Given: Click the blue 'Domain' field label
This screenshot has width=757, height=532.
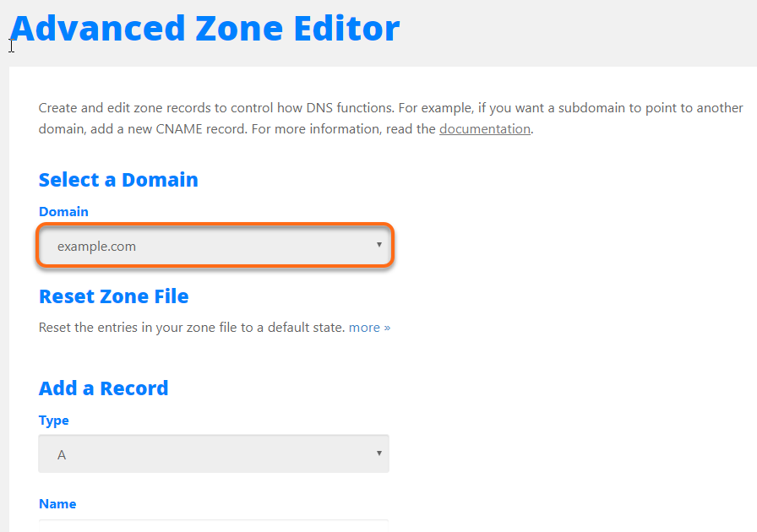Looking at the screenshot, I should pyautogui.click(x=63, y=211).
